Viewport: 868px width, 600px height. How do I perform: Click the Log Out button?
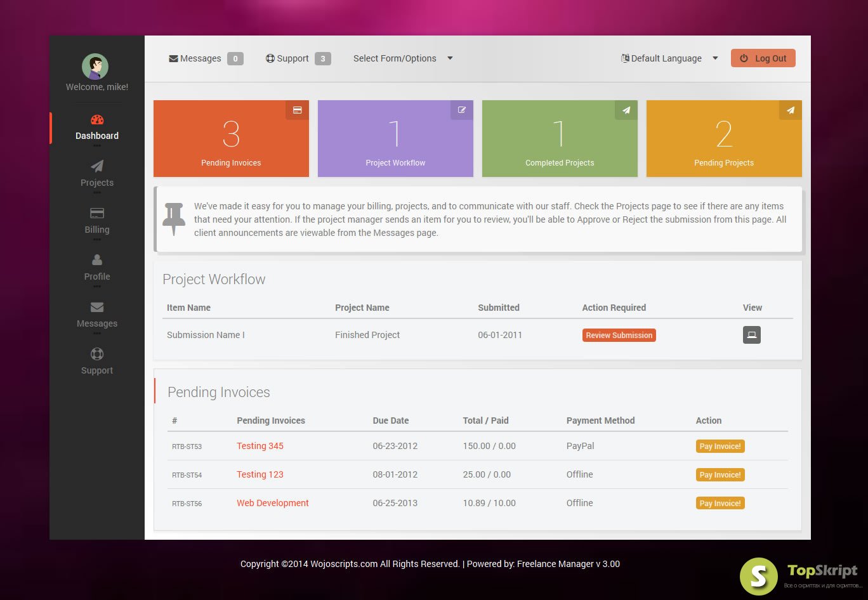[x=763, y=58]
